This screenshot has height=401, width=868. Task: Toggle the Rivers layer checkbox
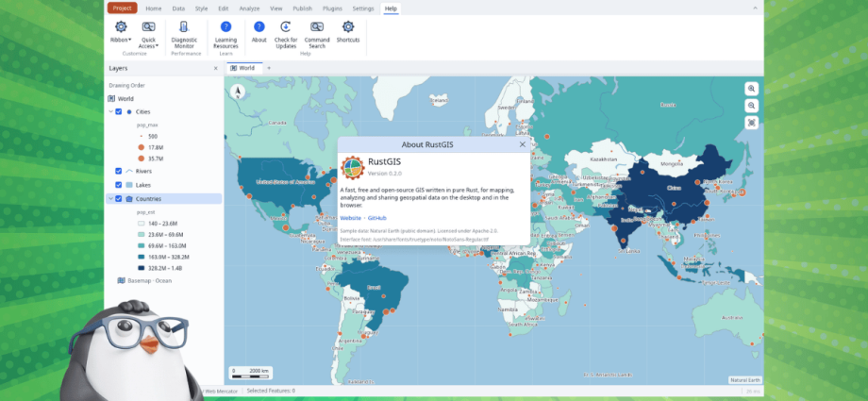[x=119, y=171]
